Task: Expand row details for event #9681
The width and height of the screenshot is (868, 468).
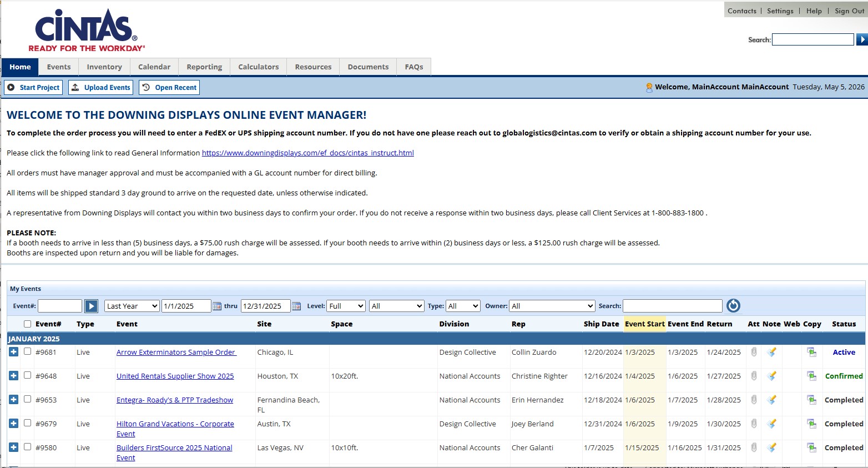Action: click(14, 351)
